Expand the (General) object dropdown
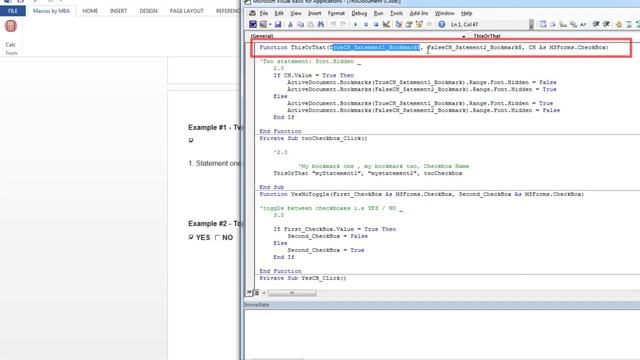The width and height of the screenshot is (640, 360). point(463,36)
